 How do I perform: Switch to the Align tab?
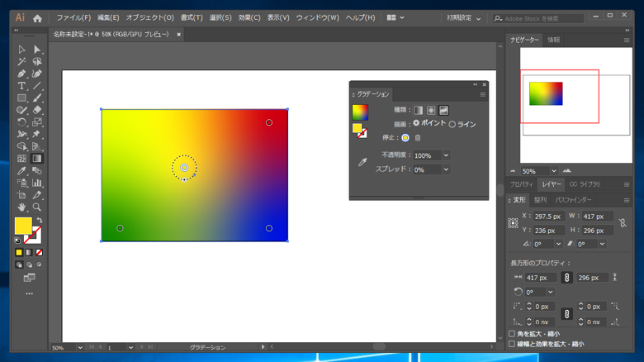coord(540,200)
